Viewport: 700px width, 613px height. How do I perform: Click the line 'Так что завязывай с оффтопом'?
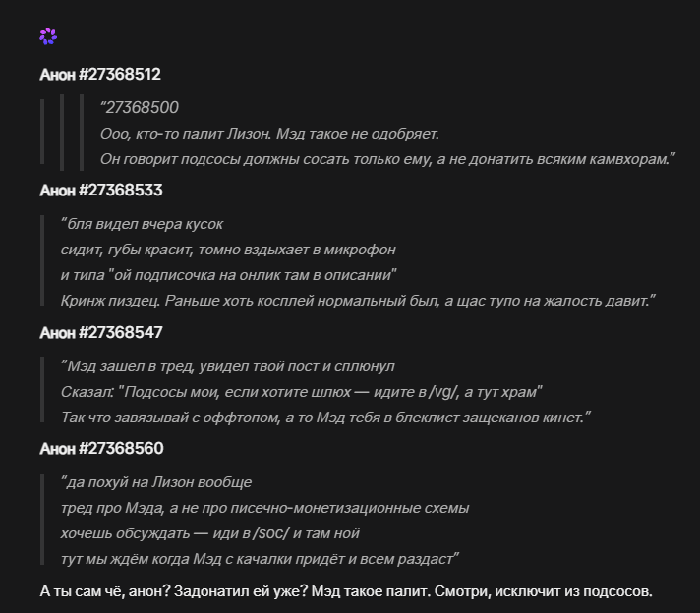325,418
